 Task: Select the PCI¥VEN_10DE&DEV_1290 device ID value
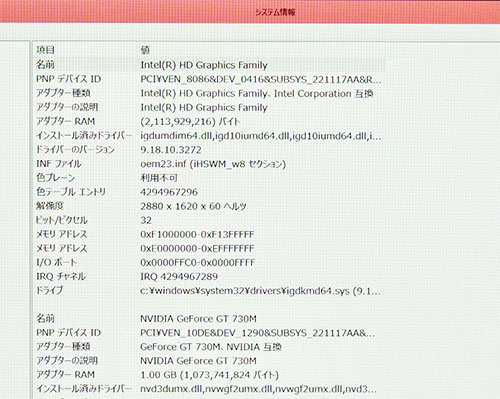[x=258, y=333]
